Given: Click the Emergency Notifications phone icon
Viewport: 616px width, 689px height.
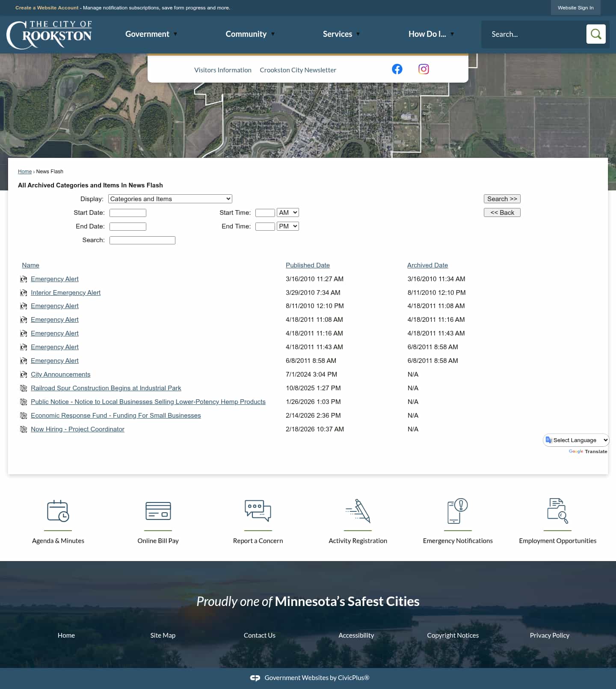Looking at the screenshot, I should (458, 511).
